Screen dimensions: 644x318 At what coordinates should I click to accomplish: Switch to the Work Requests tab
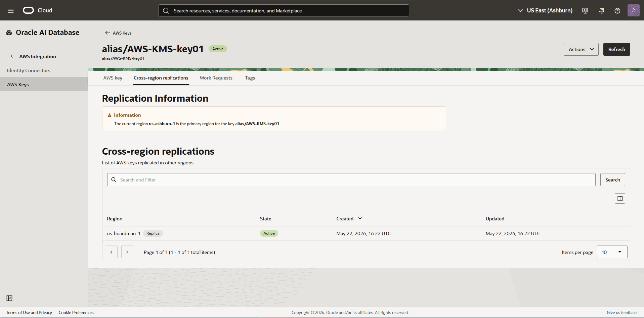point(216,78)
